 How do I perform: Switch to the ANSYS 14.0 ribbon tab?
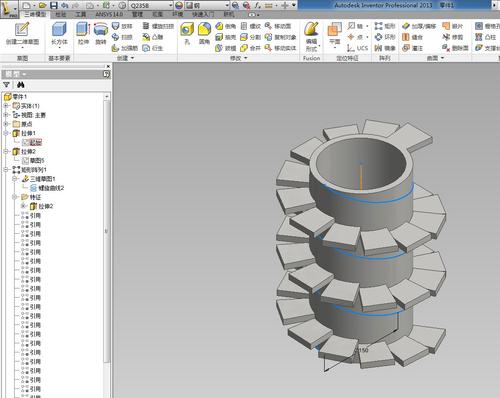pyautogui.click(x=109, y=14)
